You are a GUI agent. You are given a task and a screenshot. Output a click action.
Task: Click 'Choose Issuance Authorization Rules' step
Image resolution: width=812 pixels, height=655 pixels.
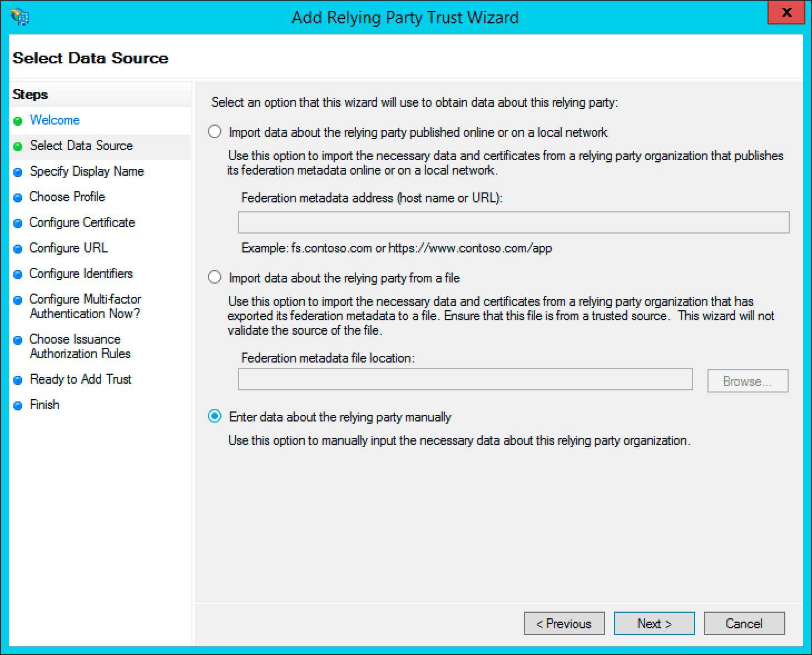tap(80, 346)
